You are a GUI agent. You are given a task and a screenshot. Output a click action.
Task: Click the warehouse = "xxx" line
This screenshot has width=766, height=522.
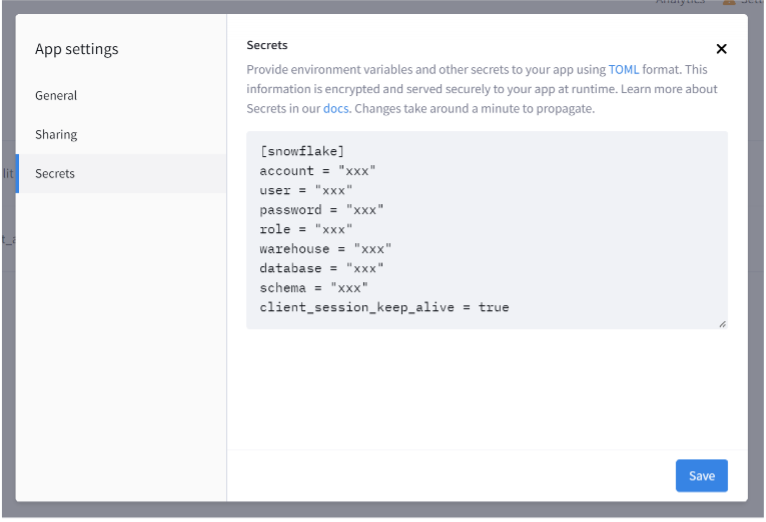tap(325, 249)
